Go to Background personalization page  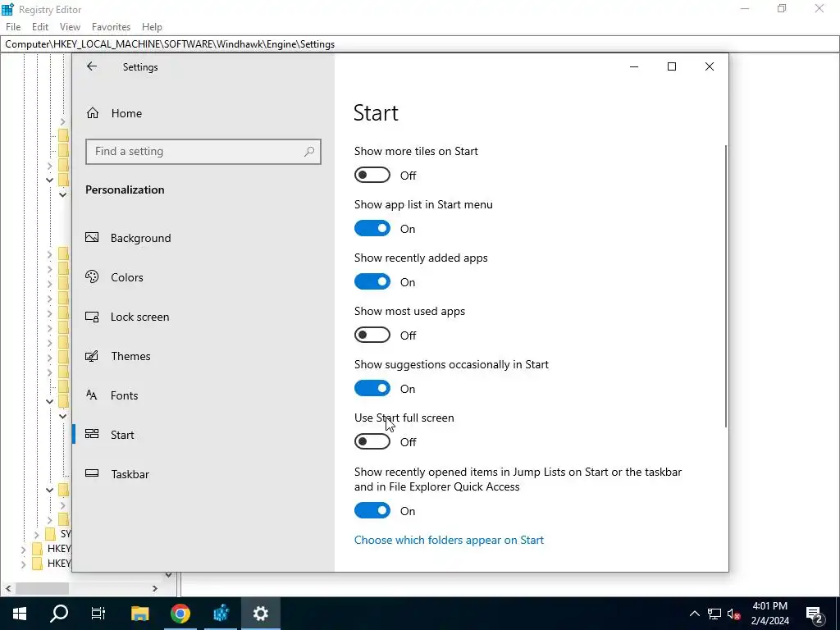pos(141,238)
